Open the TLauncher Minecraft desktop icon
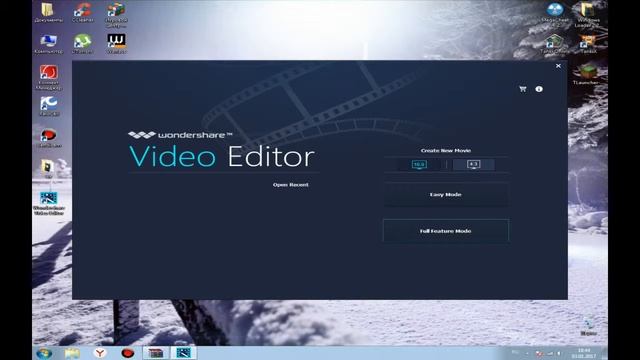Viewport: 640px width, 360px height. (586, 75)
